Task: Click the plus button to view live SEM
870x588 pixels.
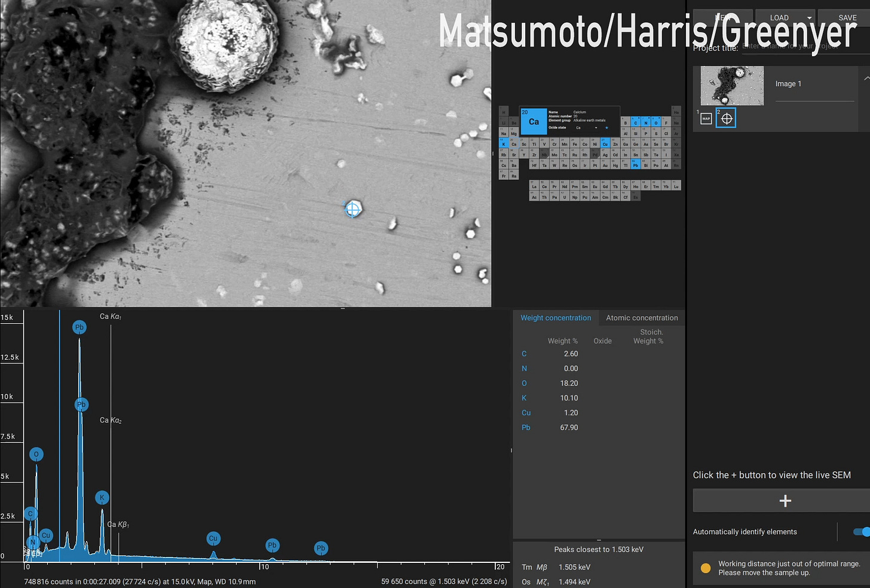Action: [784, 501]
